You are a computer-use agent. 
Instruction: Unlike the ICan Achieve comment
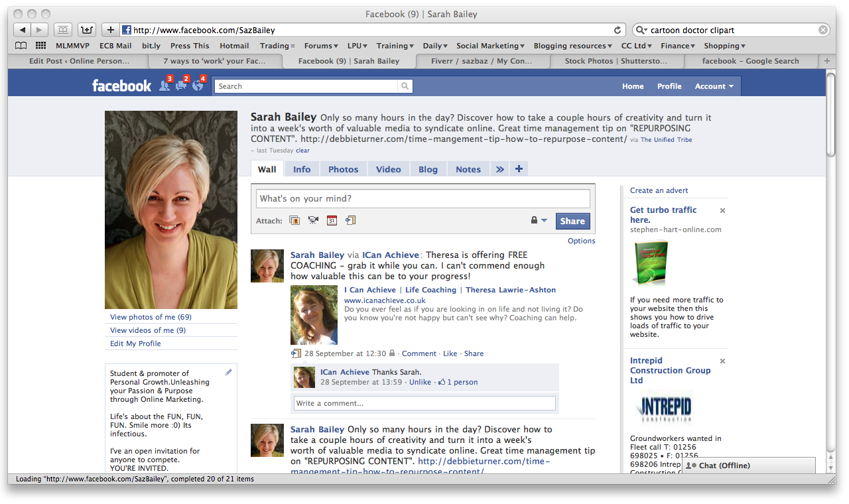pos(420,381)
